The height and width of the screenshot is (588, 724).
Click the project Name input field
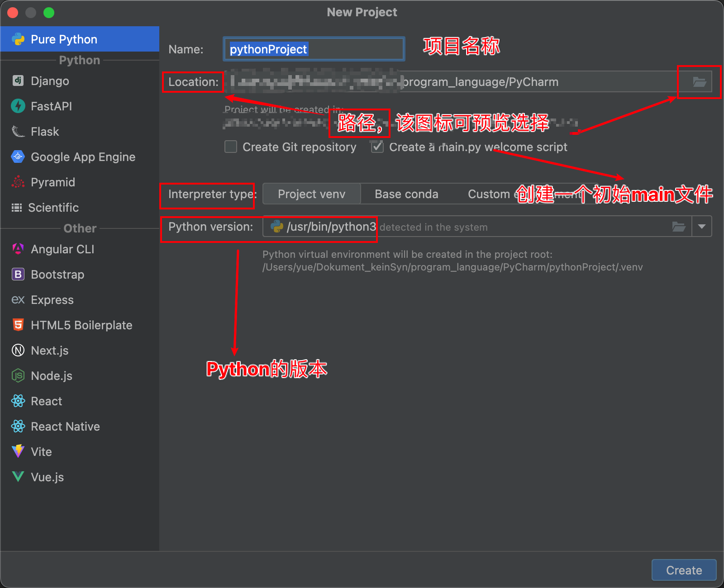pyautogui.click(x=314, y=49)
